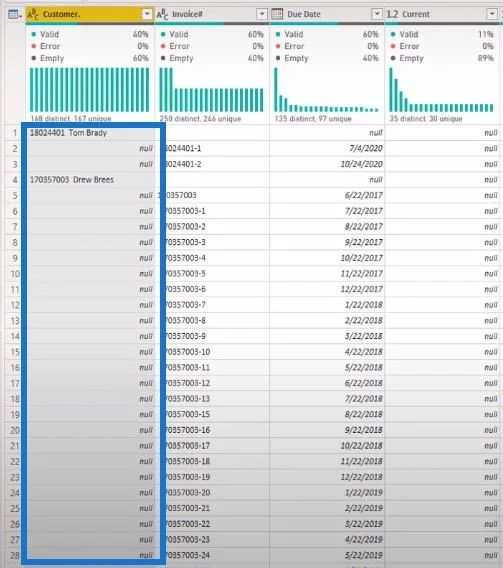
Task: Click '135 distinct, 97 unique' text
Action: [313, 118]
